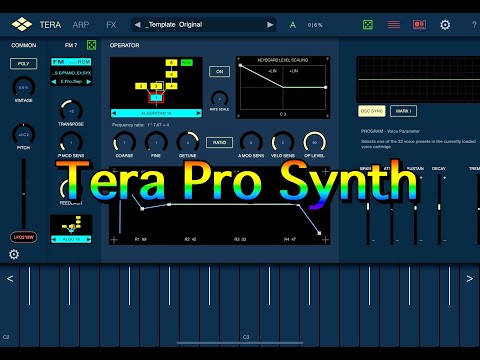Click the DETUNE knob

pos(188,143)
